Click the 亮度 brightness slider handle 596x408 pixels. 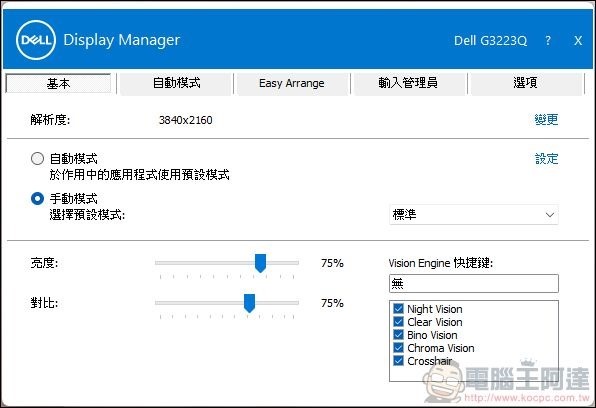pyautogui.click(x=260, y=263)
